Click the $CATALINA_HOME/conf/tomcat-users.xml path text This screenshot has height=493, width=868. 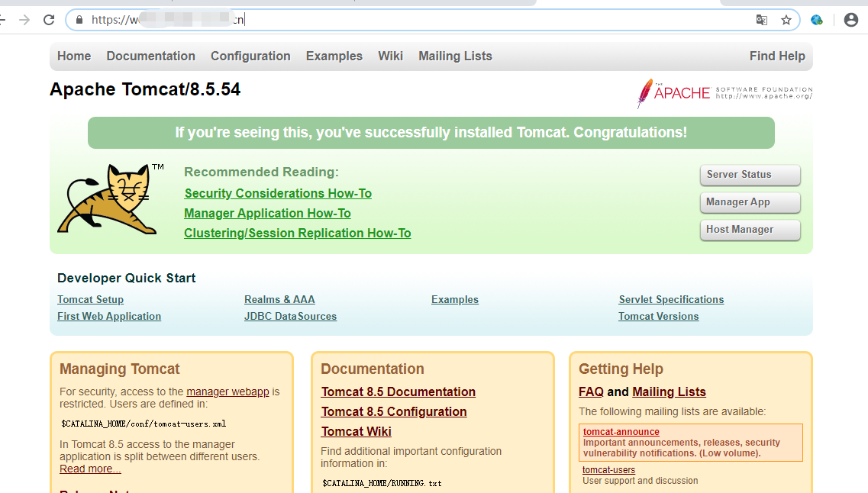point(144,424)
